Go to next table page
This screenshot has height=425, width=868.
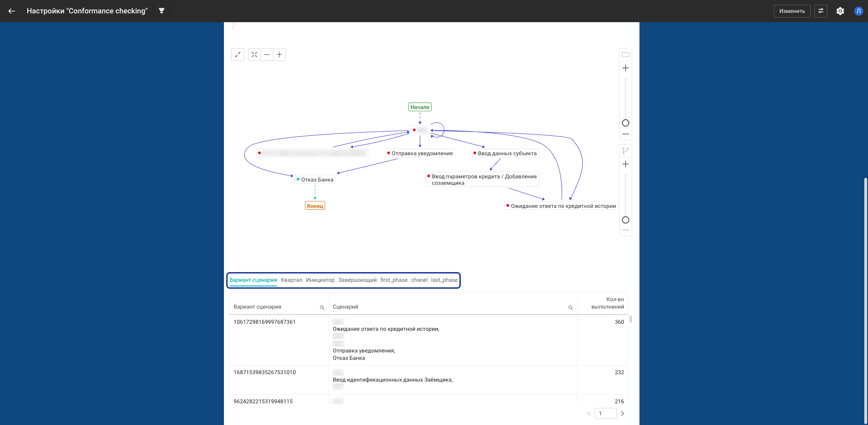click(622, 413)
